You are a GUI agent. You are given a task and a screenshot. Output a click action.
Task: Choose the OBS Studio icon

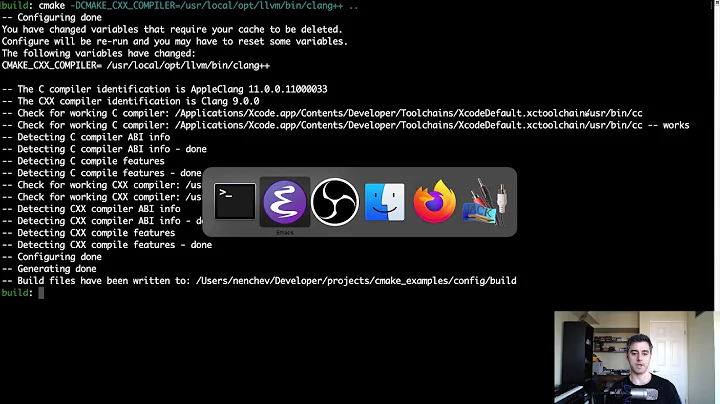point(334,202)
